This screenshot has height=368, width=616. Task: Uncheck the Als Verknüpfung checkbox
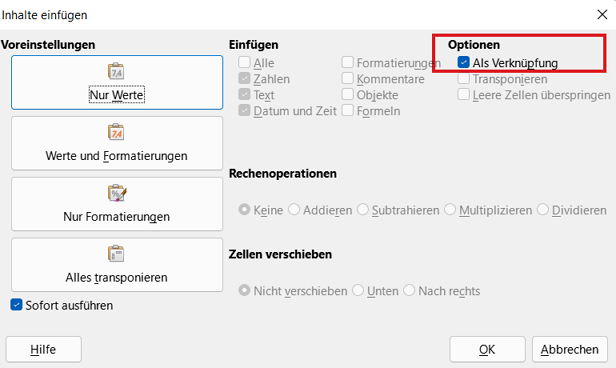464,62
